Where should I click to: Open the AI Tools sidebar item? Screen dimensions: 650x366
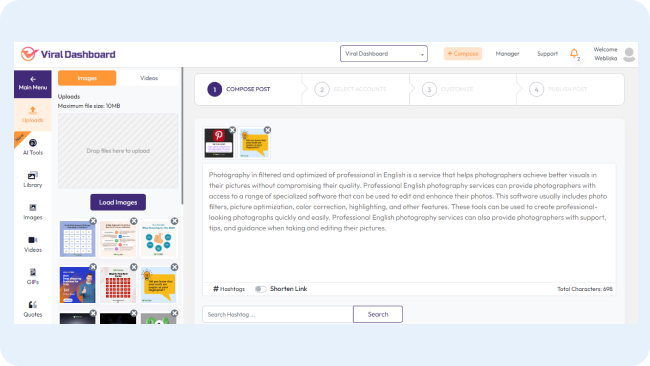pos(33,147)
